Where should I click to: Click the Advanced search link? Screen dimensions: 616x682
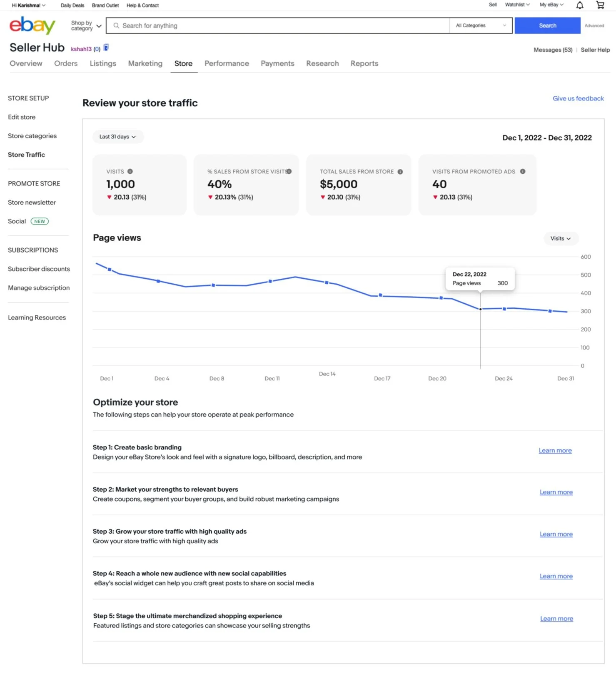pyautogui.click(x=594, y=25)
